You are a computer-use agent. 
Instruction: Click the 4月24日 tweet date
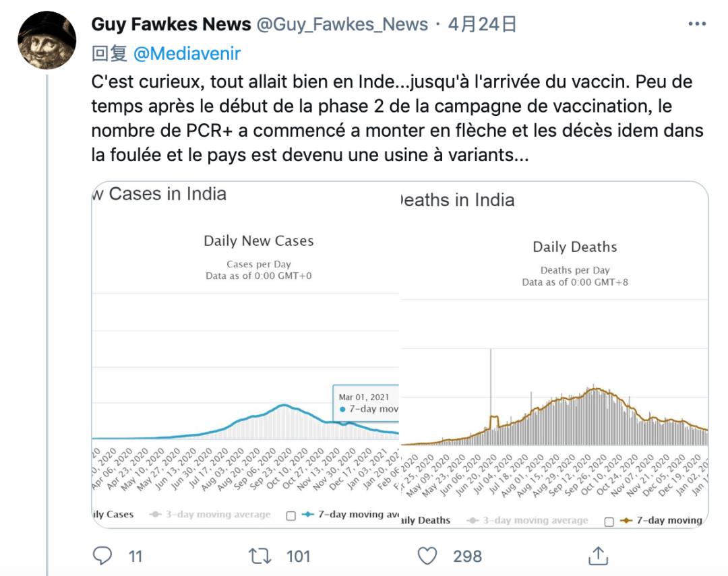point(483,25)
